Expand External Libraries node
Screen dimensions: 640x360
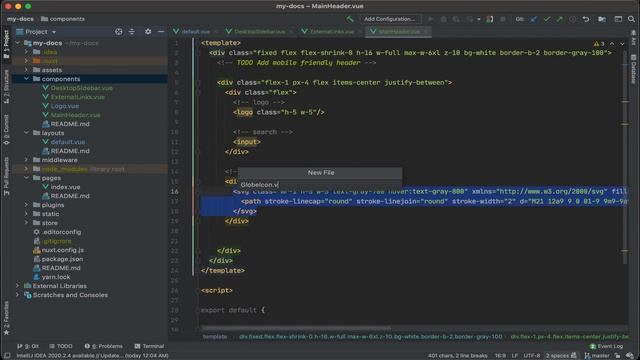18,286
